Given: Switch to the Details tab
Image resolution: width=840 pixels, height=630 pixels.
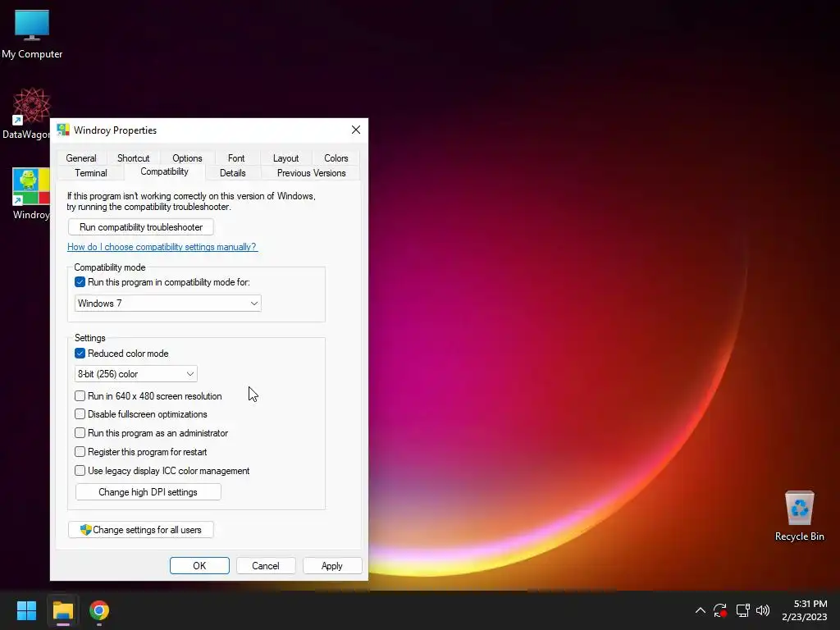Looking at the screenshot, I should [232, 173].
